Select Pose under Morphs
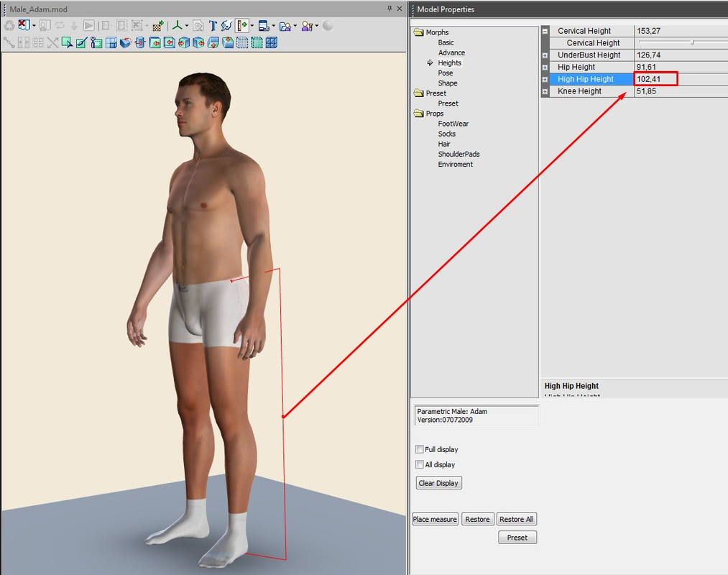 click(x=446, y=73)
